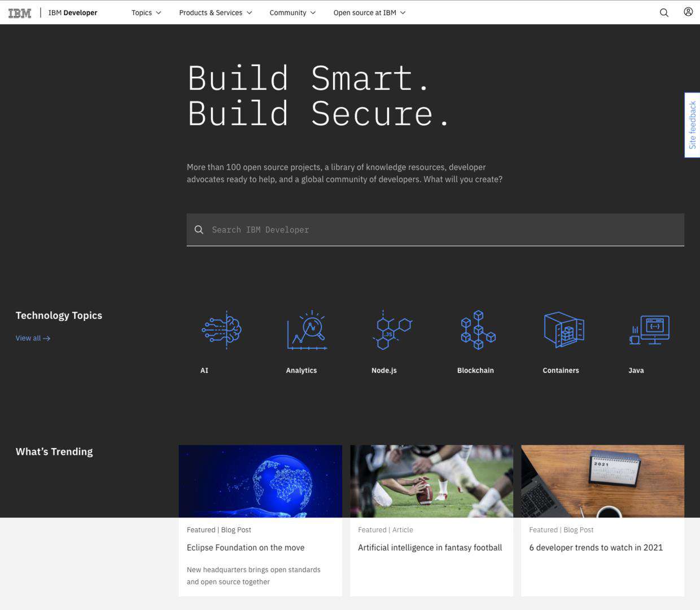The width and height of the screenshot is (700, 610).
Task: Expand the Open source at IBM chevron
Action: pyautogui.click(x=403, y=12)
